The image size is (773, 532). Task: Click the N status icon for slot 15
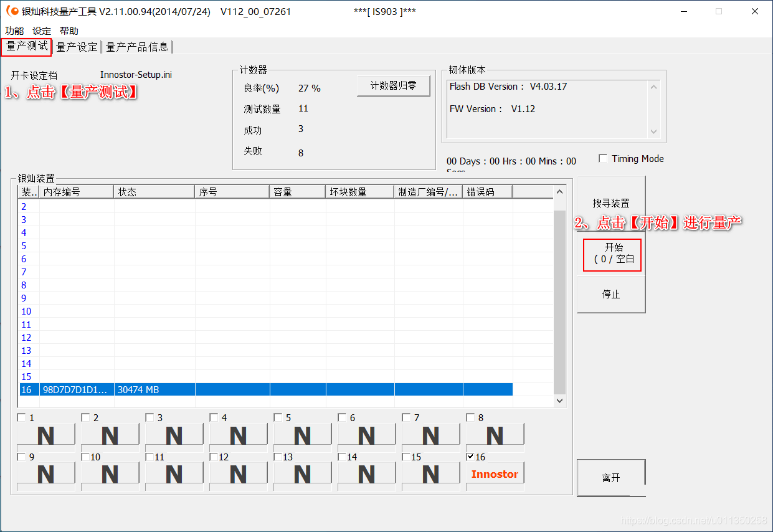[x=430, y=474]
